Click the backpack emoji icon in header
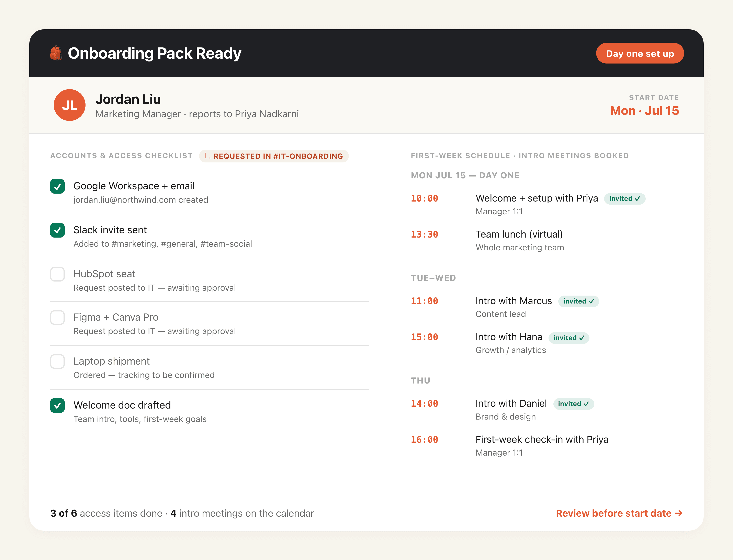 pos(56,53)
